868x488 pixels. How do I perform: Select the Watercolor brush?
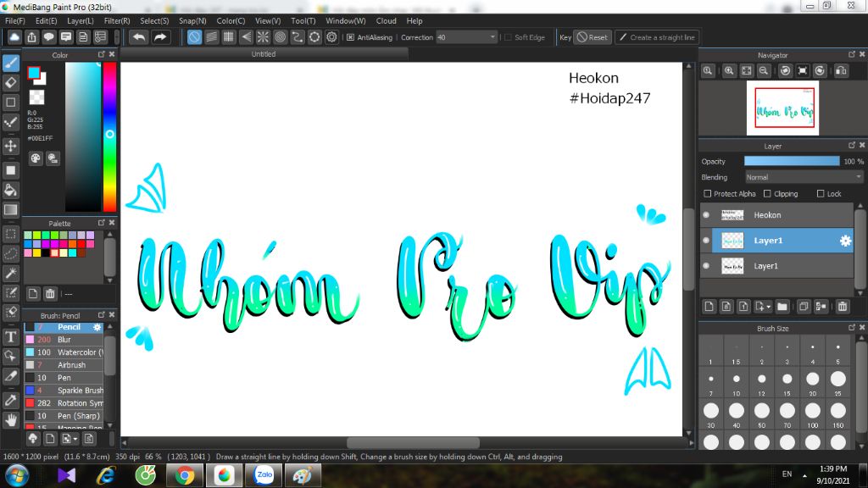64,352
